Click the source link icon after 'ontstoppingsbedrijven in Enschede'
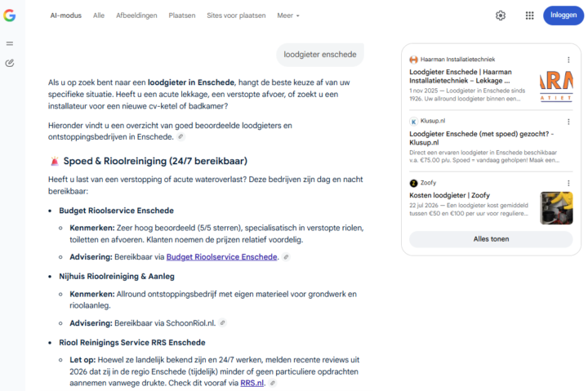This screenshot has height=391, width=588. (x=180, y=137)
